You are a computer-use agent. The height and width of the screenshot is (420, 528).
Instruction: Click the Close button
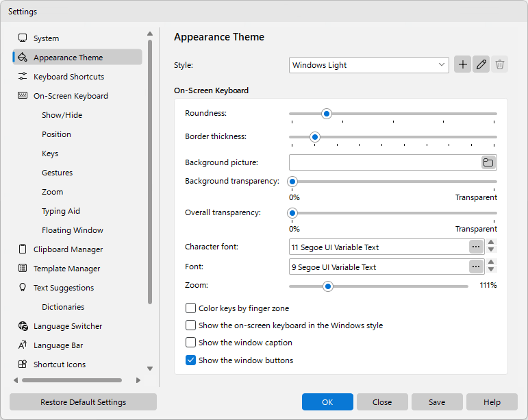382,402
